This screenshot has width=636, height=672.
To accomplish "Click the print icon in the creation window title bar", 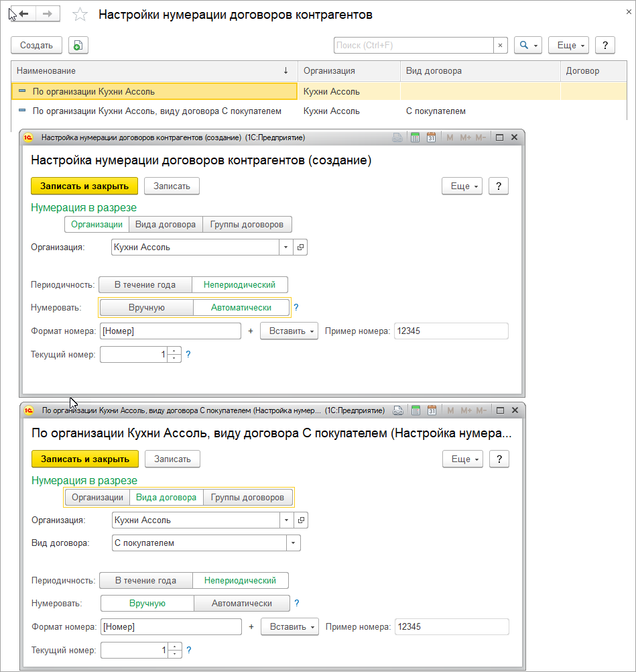I will tap(397, 137).
